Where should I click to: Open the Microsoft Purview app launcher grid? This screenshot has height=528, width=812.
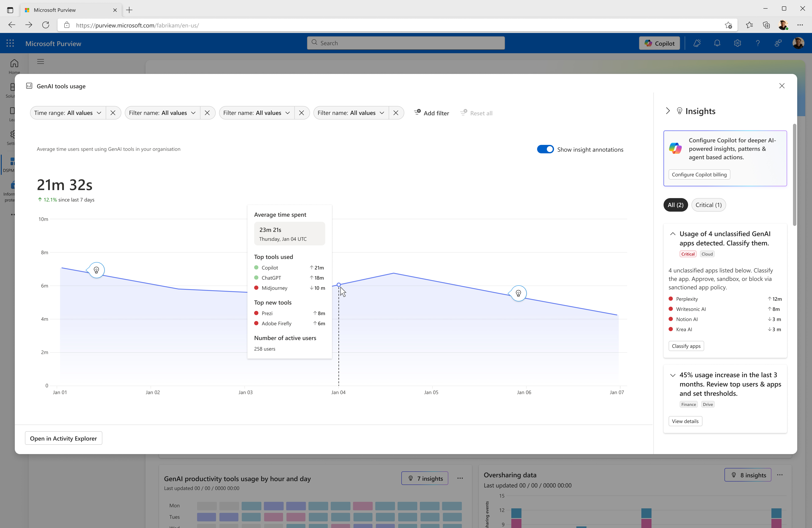(10, 43)
